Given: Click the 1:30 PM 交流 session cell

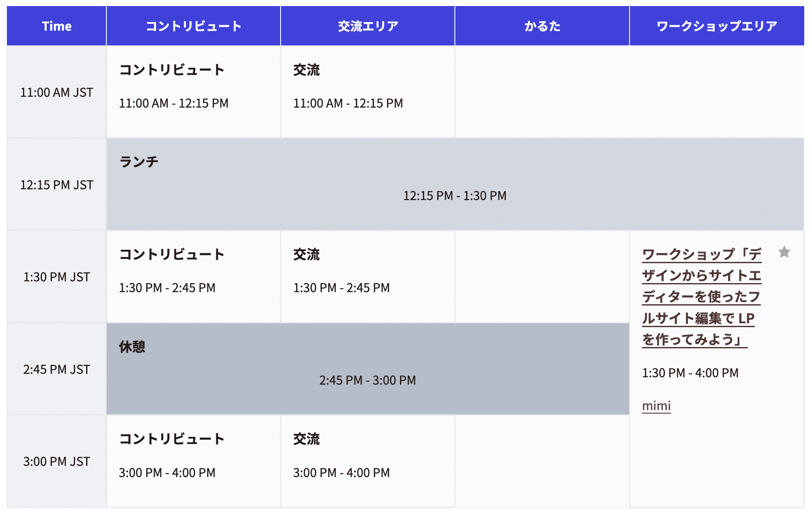Looking at the screenshot, I should tap(368, 277).
